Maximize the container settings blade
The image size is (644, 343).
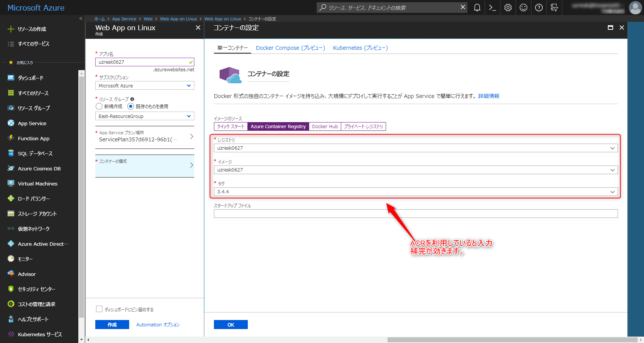click(610, 28)
